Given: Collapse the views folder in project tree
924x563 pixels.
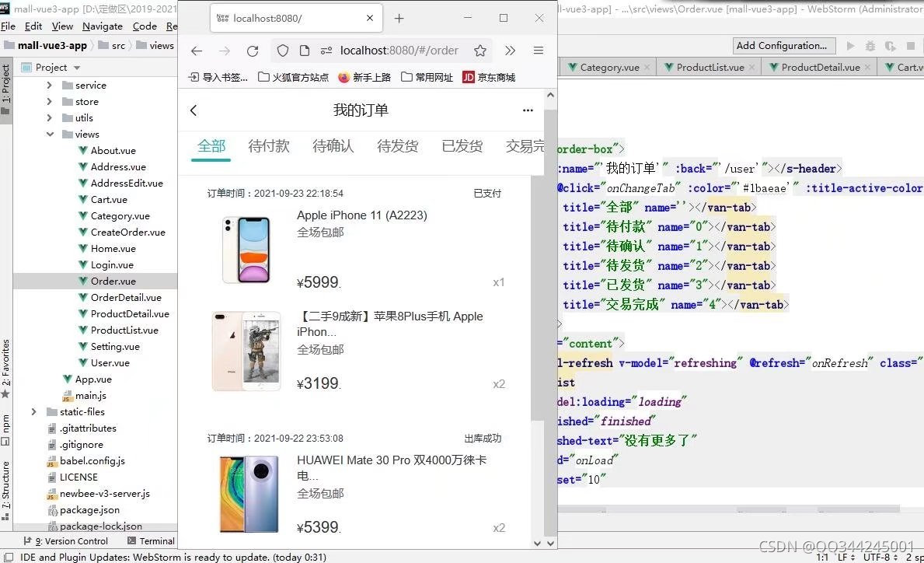Looking at the screenshot, I should tap(50, 134).
